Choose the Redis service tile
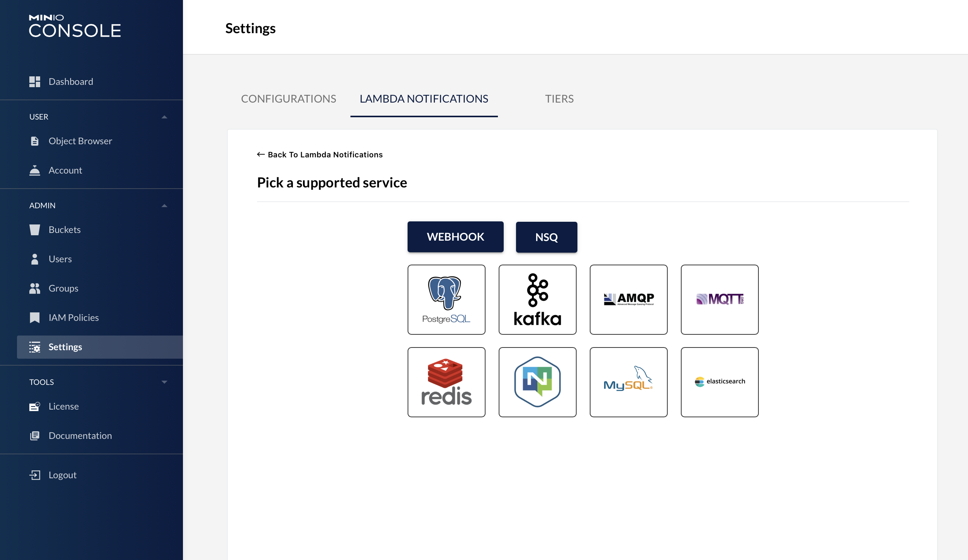 [446, 382]
